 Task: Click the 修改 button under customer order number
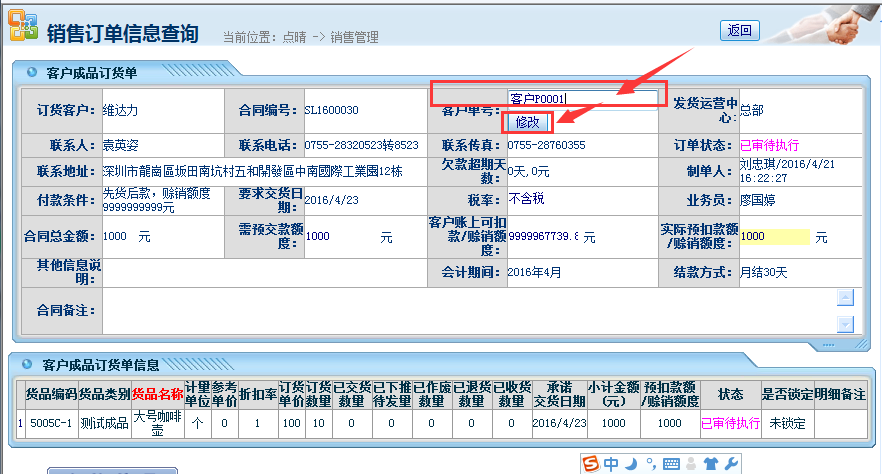click(x=527, y=121)
